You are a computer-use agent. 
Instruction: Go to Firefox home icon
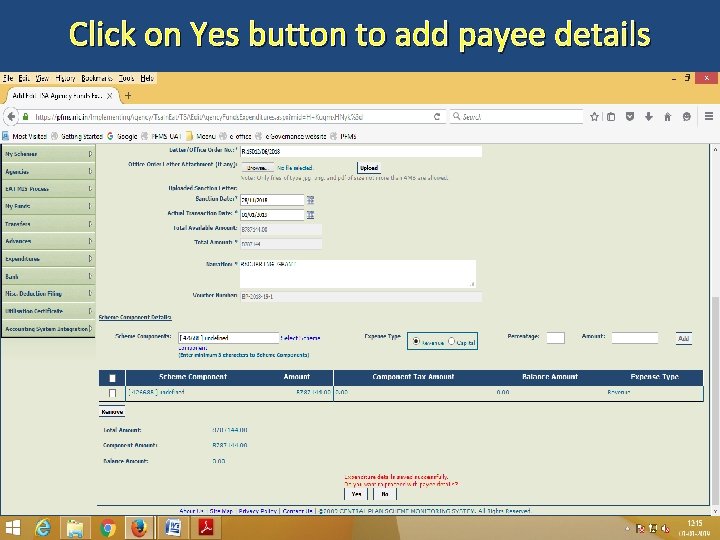668,117
